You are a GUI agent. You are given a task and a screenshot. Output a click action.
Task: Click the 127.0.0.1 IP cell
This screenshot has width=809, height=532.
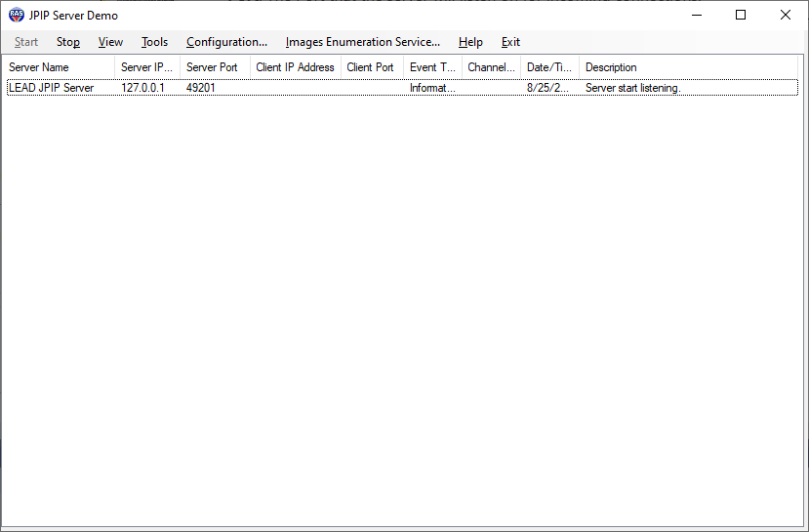(142, 88)
